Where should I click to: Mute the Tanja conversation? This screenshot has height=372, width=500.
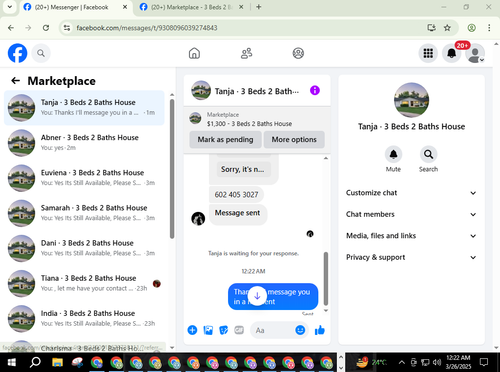(x=393, y=154)
